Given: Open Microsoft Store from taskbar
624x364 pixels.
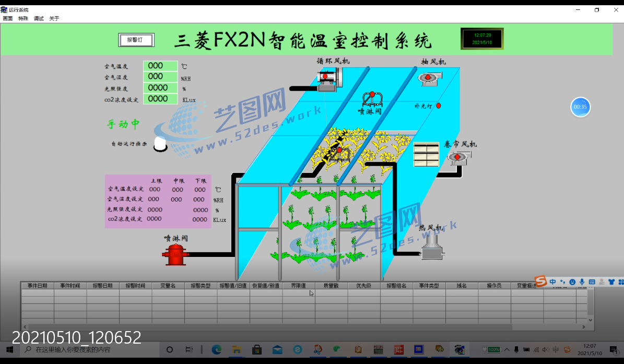Looking at the screenshot, I should click(257, 350).
